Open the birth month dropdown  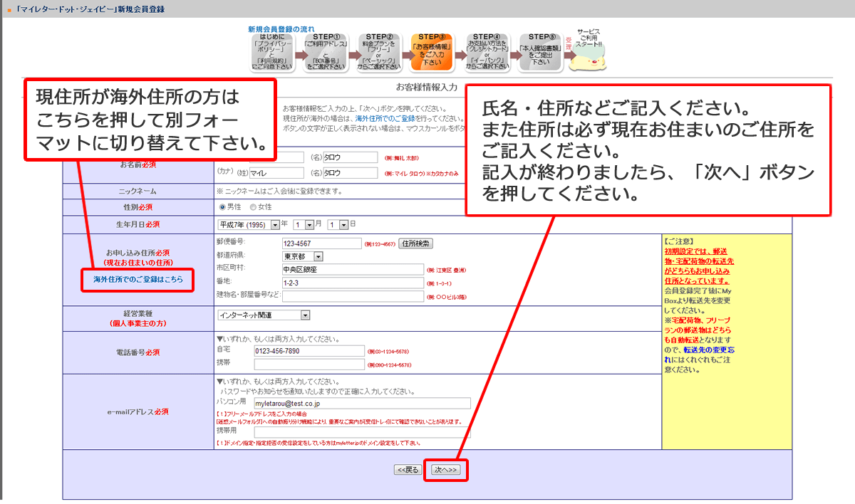point(304,224)
